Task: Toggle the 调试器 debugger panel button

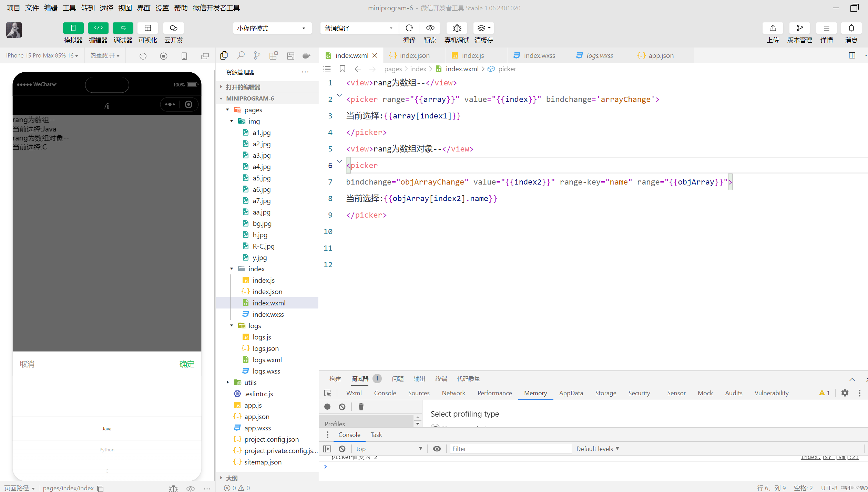Action: coord(123,28)
